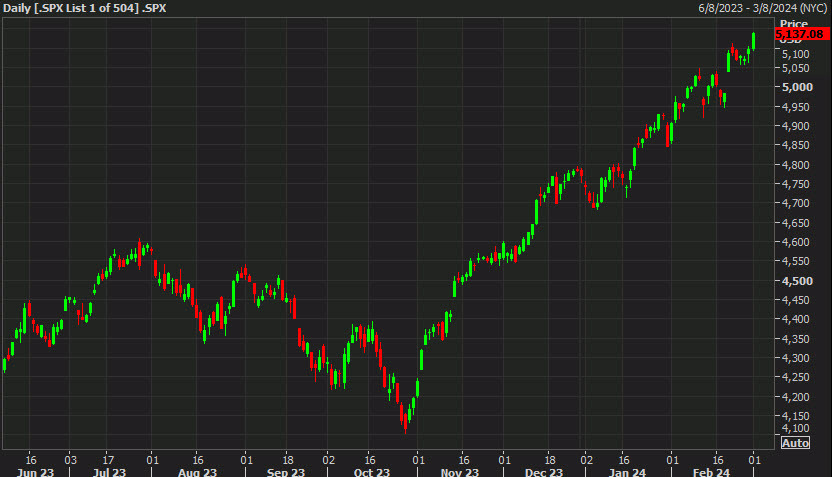The image size is (832, 477).
Task: Click the Auto scale button
Action: pyautogui.click(x=795, y=443)
